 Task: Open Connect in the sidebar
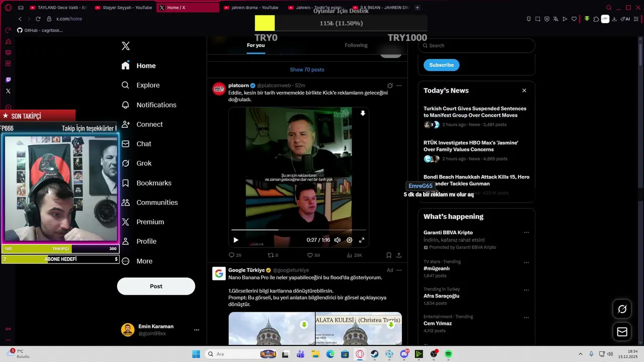pos(142,124)
